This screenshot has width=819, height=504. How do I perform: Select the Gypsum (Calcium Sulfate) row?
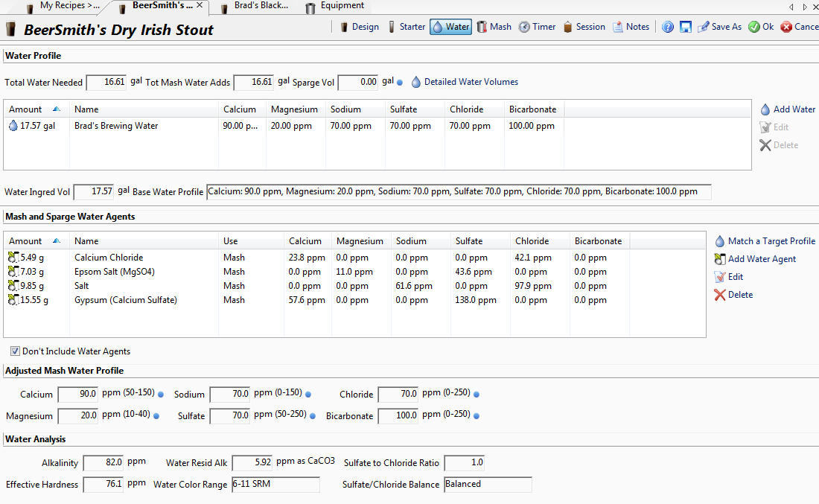[x=126, y=300]
